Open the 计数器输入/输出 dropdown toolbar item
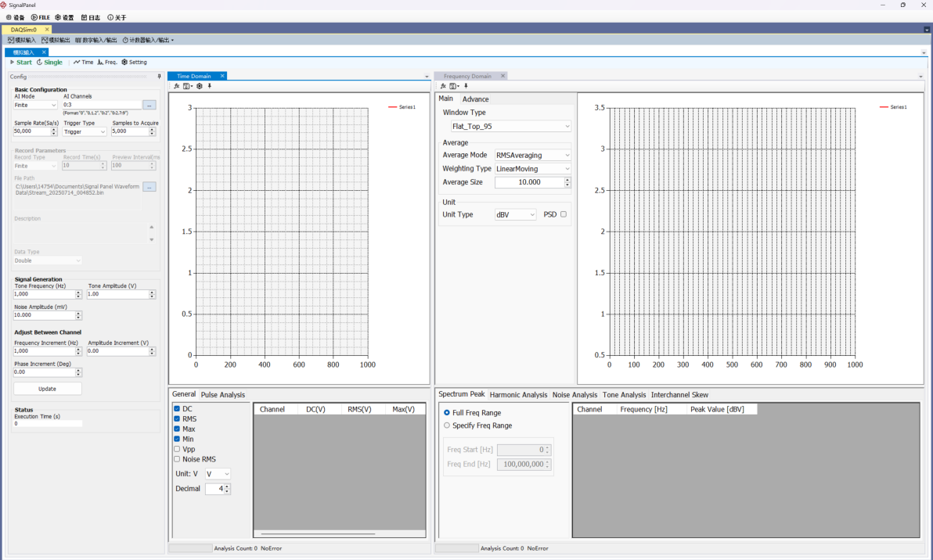 [148, 40]
